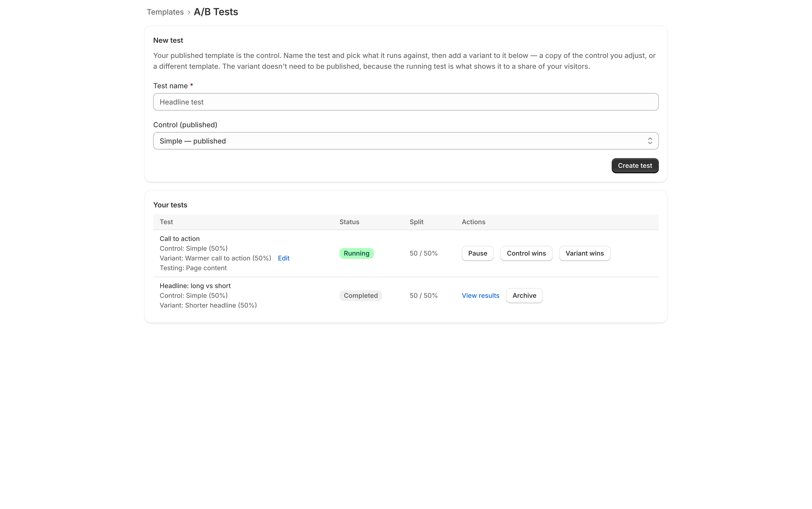Click the Headline: long vs short name
The width and height of the screenshot is (812, 509).
(195, 286)
